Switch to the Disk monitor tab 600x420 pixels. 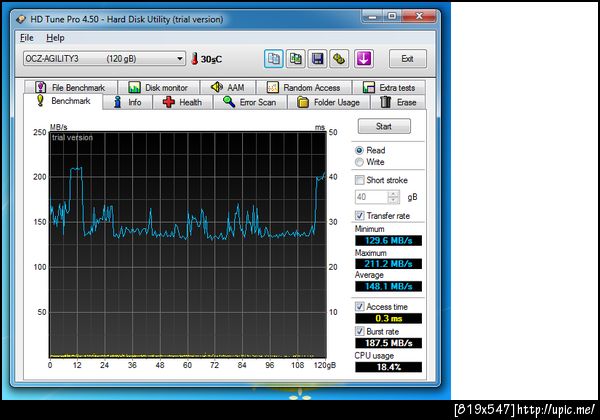pos(158,88)
